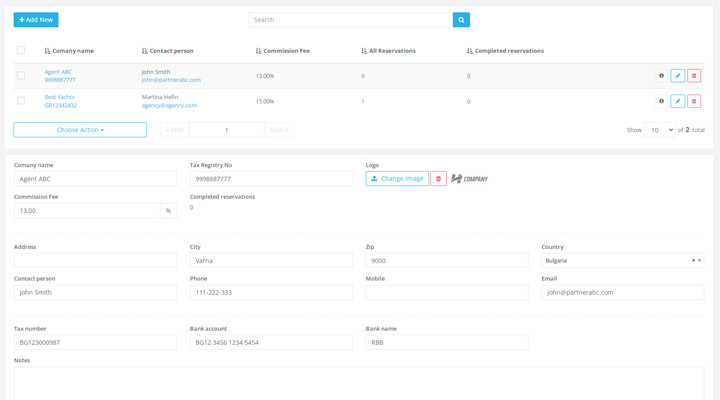Click the agency@agency.com email link
This screenshot has width=720, height=400.
click(169, 105)
